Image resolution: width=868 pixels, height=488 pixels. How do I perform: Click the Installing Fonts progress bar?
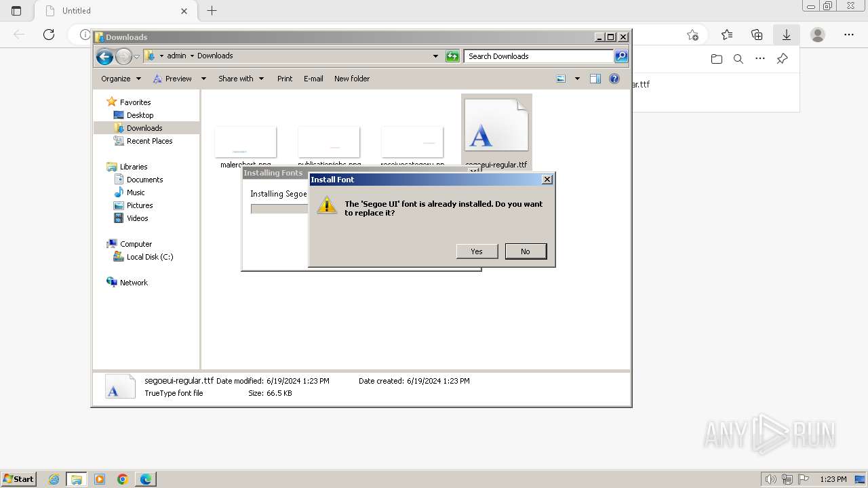tap(279, 209)
